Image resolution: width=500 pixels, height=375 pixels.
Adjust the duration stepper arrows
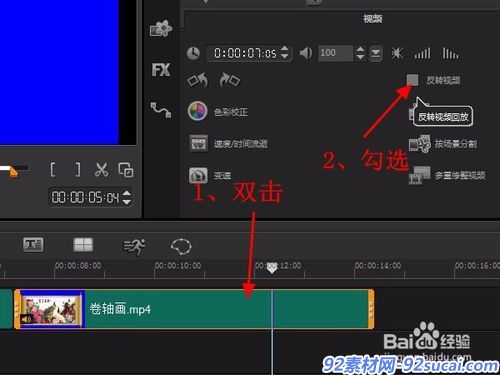(x=285, y=53)
